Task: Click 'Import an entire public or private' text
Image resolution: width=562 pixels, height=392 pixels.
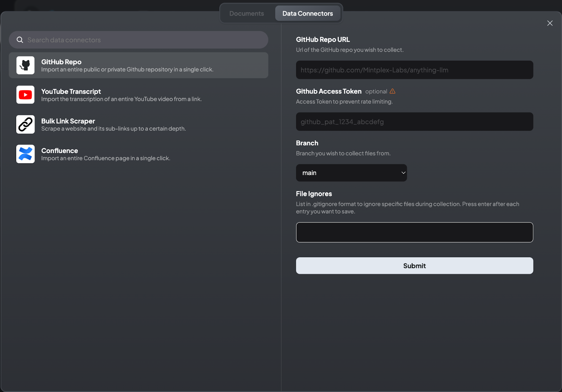Action: 127,70
